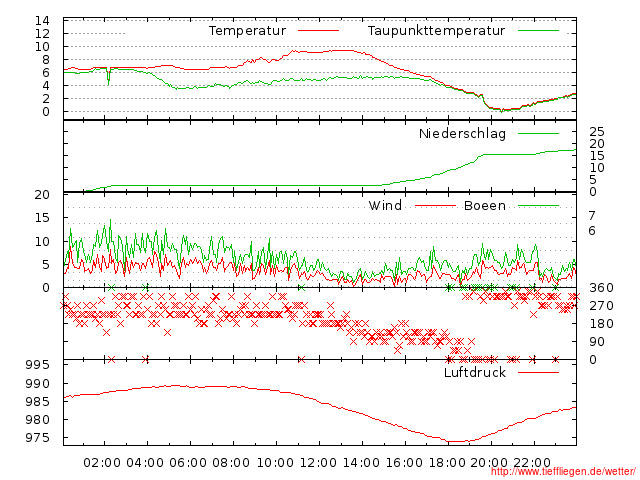
Task: Click the 02:00 time axis label
Action: [102, 463]
